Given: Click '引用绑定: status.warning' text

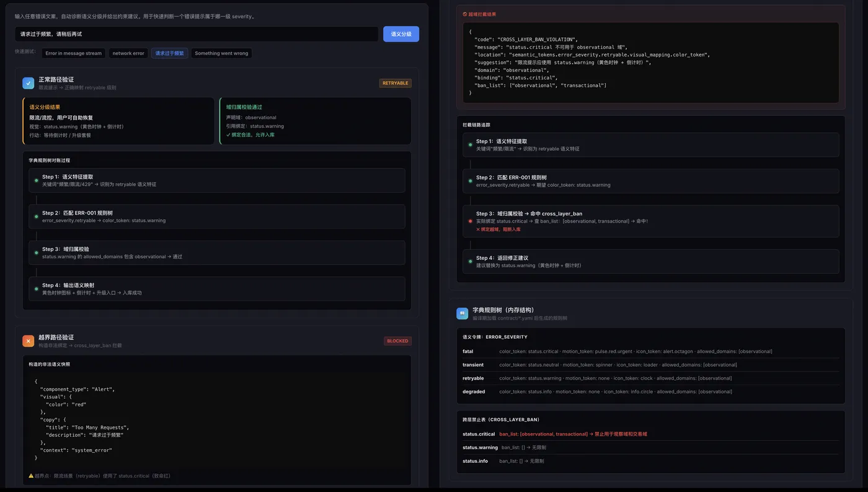Looking at the screenshot, I should coord(255,126).
